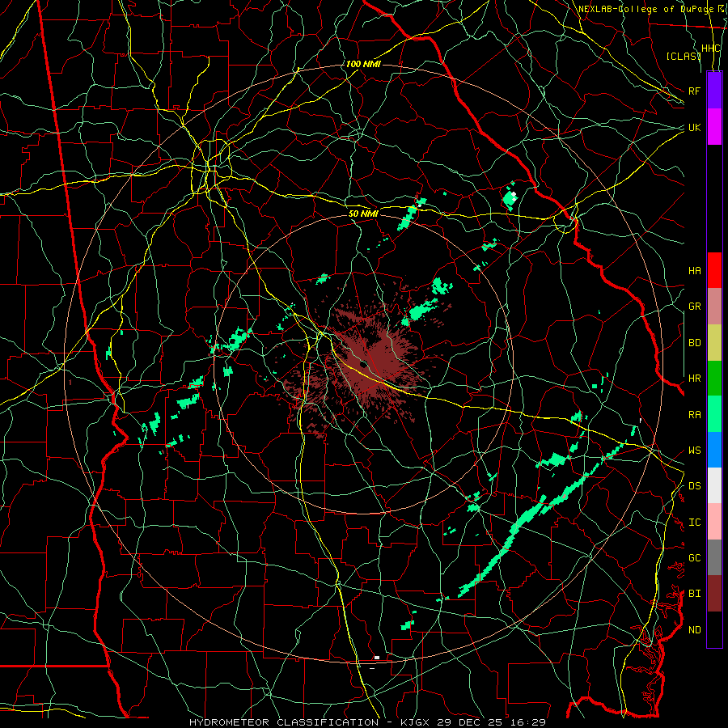The height and width of the screenshot is (728, 728).
Task: Click the light pink IC legend swatch
Action: pos(714,522)
